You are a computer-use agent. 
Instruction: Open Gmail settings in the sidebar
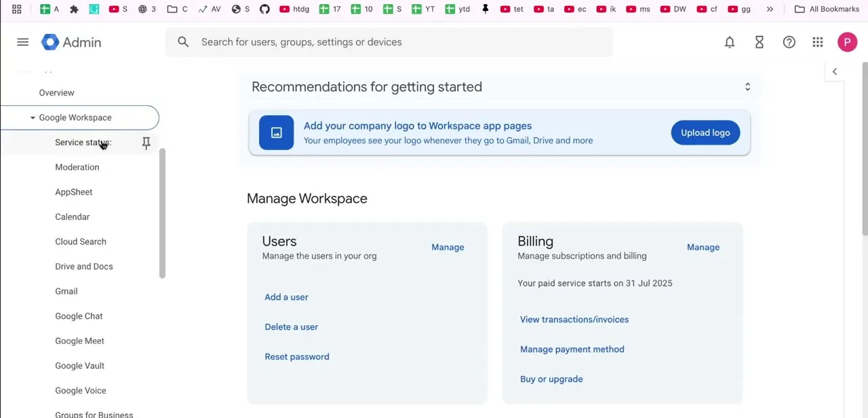point(66,291)
